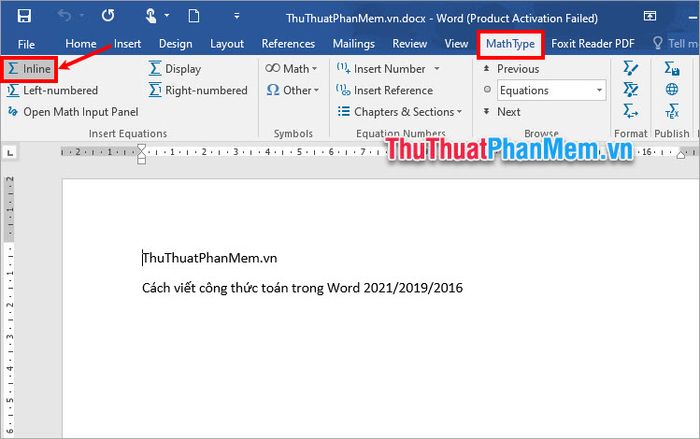
Task: Click the first-line indent marker on the ruler
Action: (x=142, y=148)
